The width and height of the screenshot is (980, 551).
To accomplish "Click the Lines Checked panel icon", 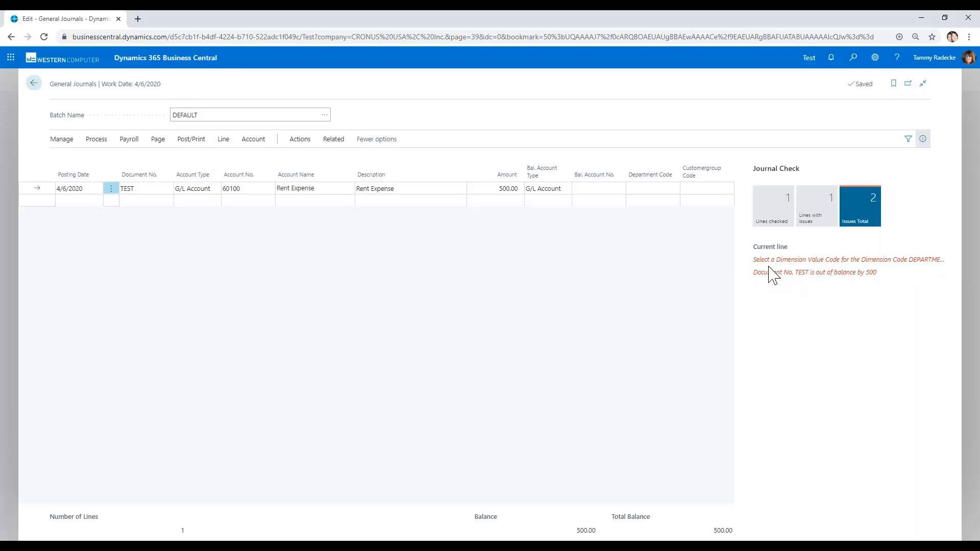I will coord(772,206).
